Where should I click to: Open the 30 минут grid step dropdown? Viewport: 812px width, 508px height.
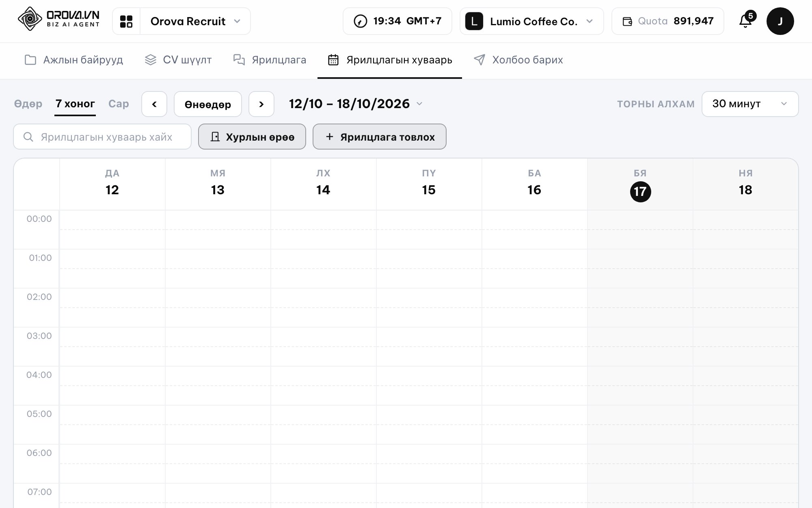750,104
